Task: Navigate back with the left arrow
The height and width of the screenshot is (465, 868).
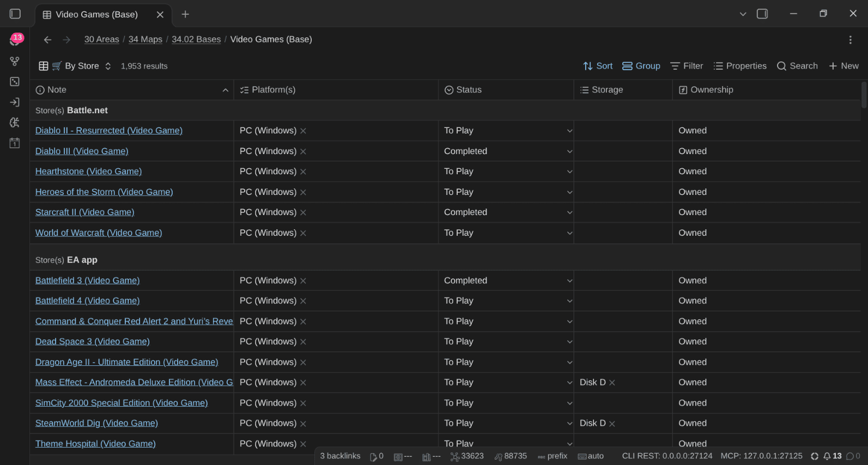Action: (47, 40)
